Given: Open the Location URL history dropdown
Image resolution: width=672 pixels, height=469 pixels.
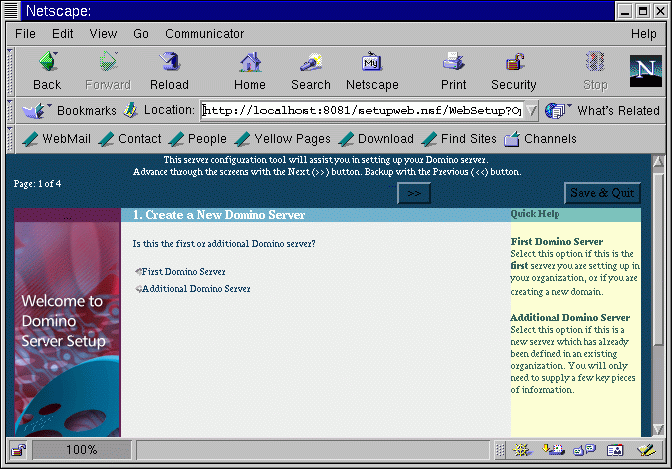Looking at the screenshot, I should click(x=531, y=111).
